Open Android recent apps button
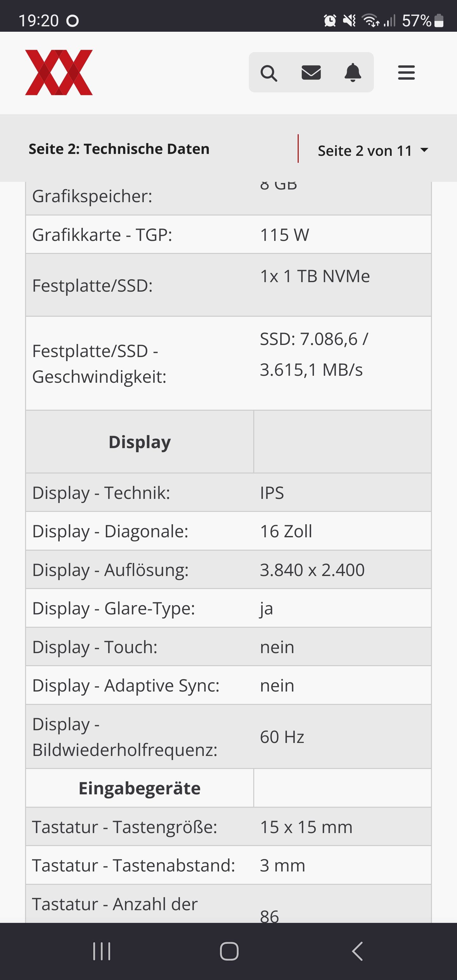This screenshot has width=457, height=980. coord(102,951)
